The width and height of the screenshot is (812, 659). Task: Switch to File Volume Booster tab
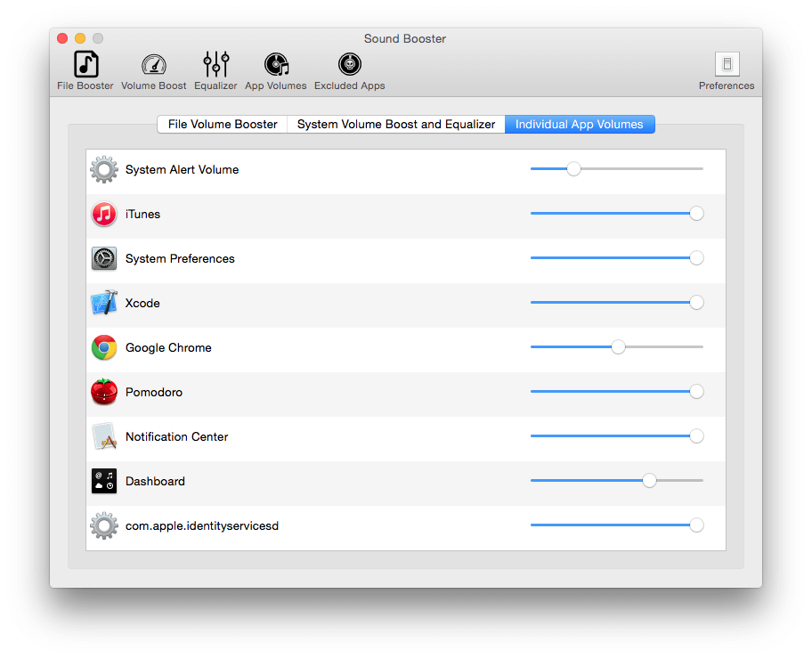[223, 125]
